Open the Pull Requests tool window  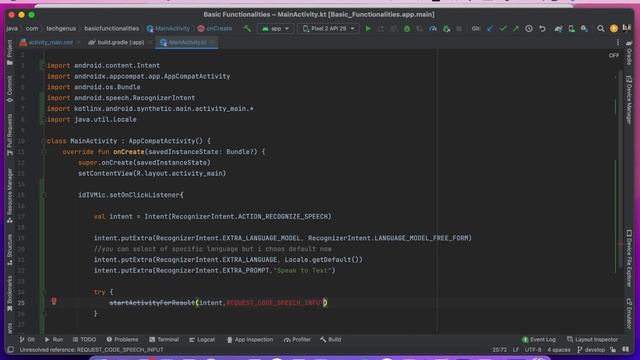[10, 135]
